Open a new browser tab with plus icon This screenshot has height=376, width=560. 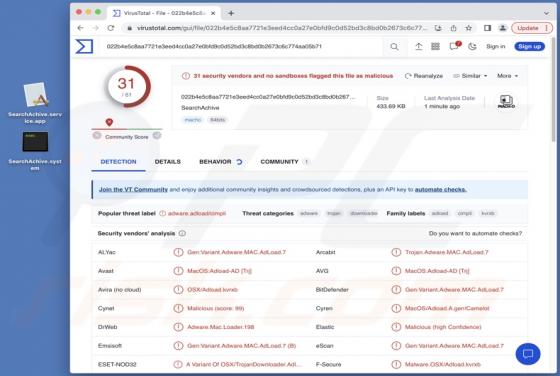231,13
